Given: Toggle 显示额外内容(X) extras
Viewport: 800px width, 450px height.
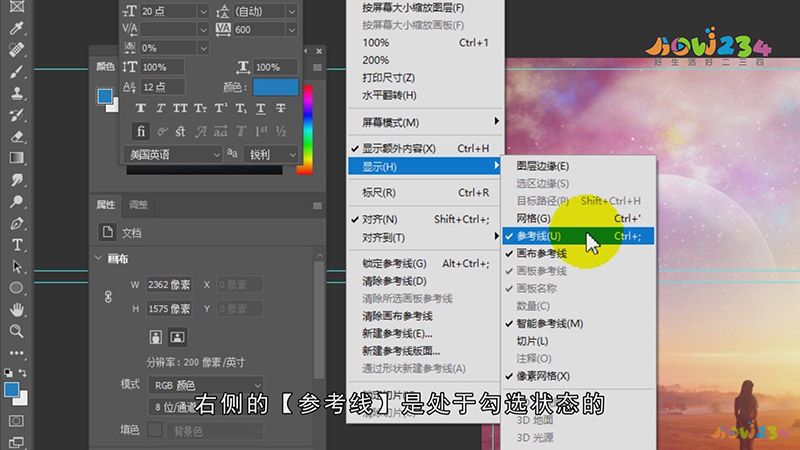Looking at the screenshot, I should coord(425,148).
